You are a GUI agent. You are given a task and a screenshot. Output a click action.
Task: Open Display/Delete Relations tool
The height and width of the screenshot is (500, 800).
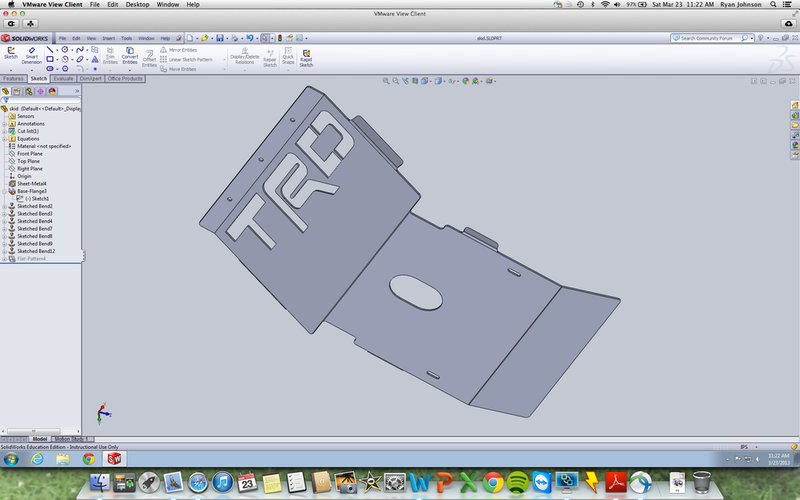coord(244,56)
